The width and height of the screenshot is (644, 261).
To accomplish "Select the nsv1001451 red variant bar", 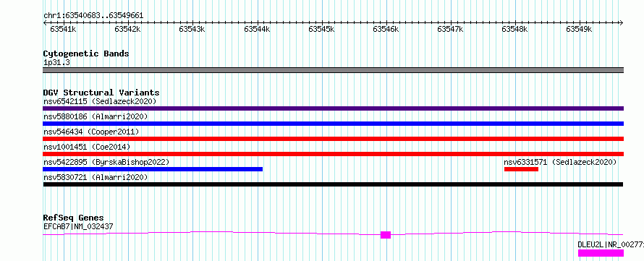I will click(333, 154).
